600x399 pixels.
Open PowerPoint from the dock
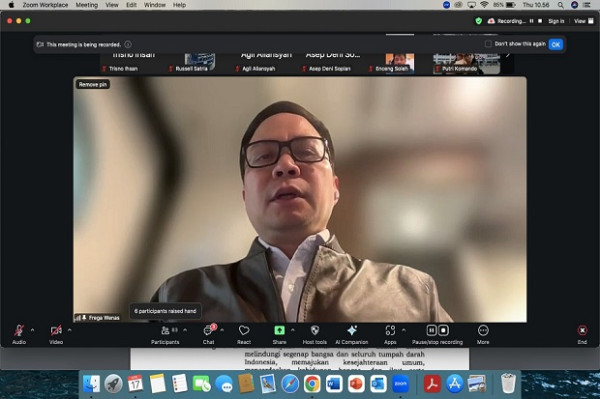[x=356, y=384]
